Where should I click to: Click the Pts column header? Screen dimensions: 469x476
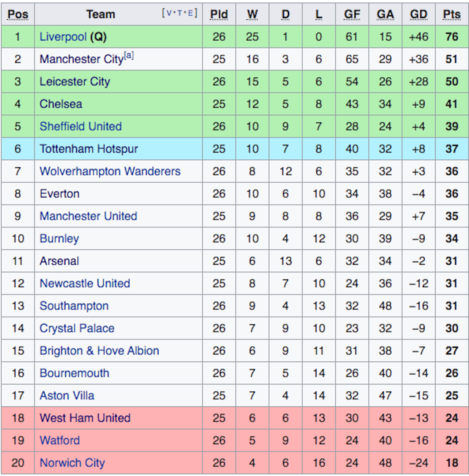(x=451, y=14)
